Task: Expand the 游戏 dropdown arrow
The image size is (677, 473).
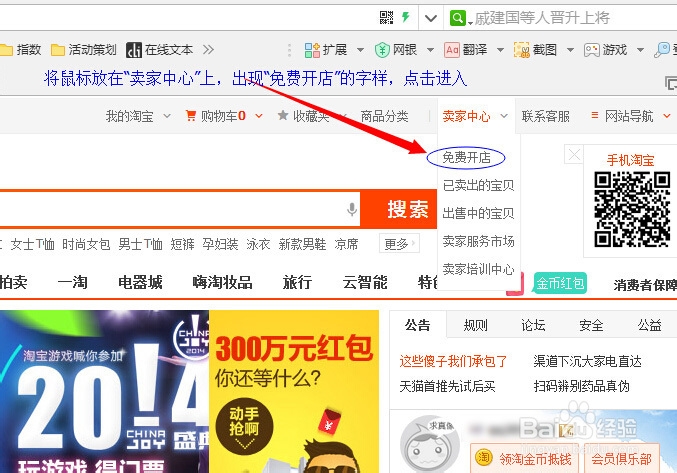Action: pyautogui.click(x=640, y=50)
